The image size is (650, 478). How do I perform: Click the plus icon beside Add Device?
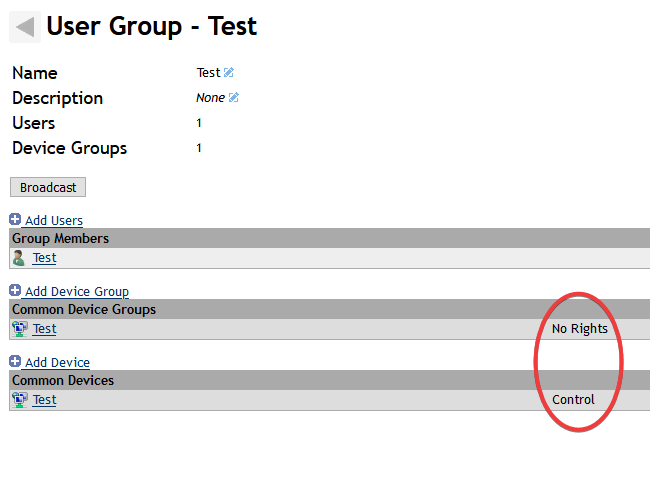tap(15, 361)
